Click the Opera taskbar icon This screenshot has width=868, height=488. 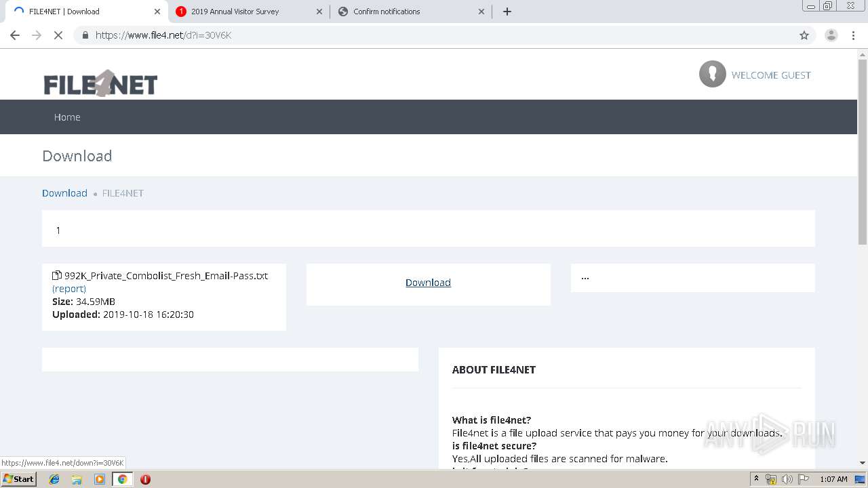pos(145,479)
